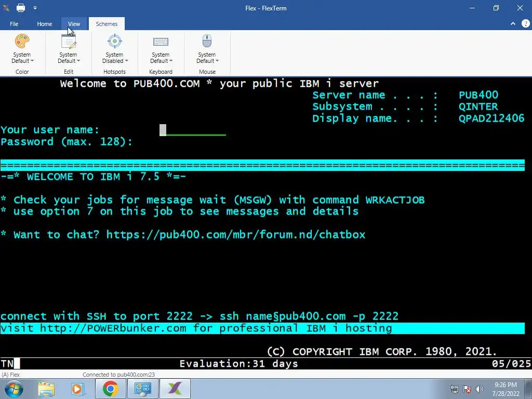The image size is (532, 399).
Task: Collapse the ribbon with the chevron
Action: [x=513, y=23]
